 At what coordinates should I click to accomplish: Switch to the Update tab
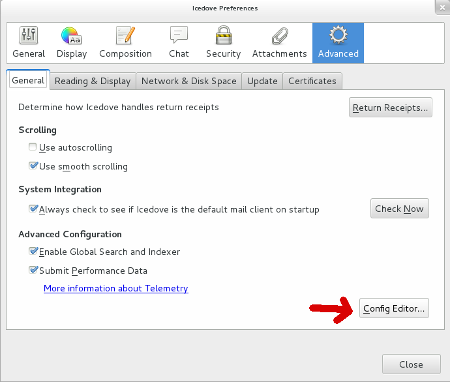pyautogui.click(x=262, y=81)
